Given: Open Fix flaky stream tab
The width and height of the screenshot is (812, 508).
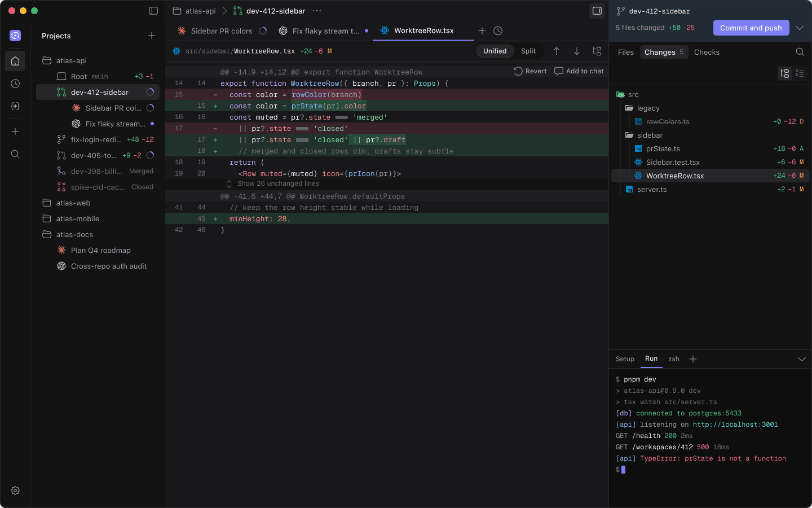Looking at the screenshot, I should [x=325, y=31].
